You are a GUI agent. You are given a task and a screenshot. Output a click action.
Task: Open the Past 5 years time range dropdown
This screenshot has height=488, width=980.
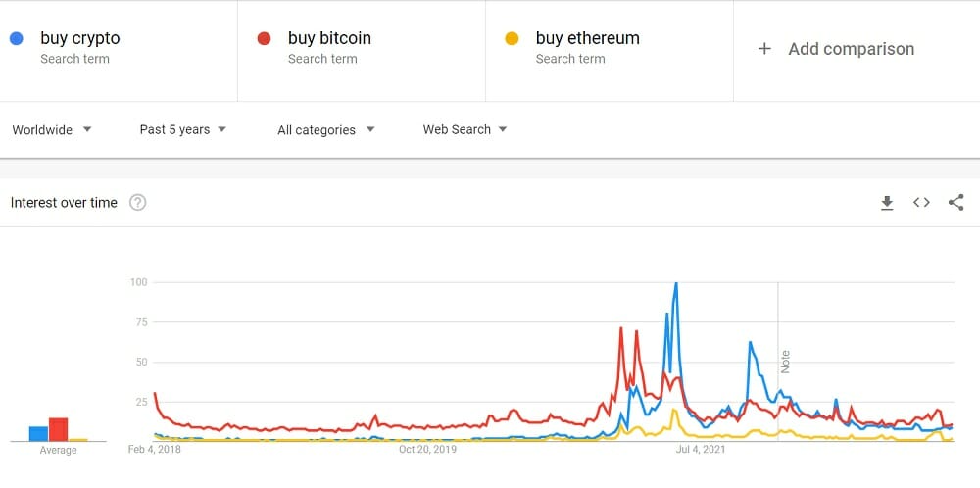(x=183, y=129)
